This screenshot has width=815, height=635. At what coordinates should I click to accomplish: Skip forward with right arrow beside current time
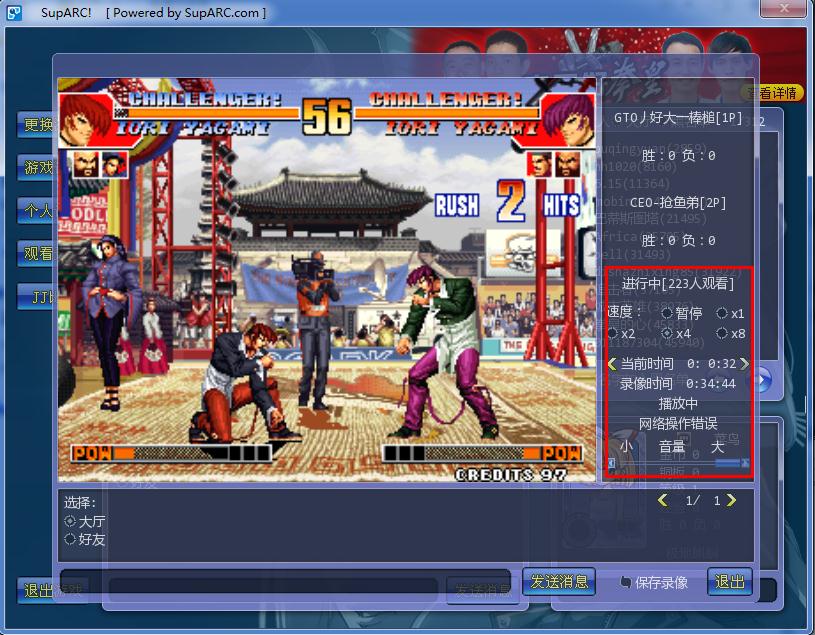click(744, 364)
